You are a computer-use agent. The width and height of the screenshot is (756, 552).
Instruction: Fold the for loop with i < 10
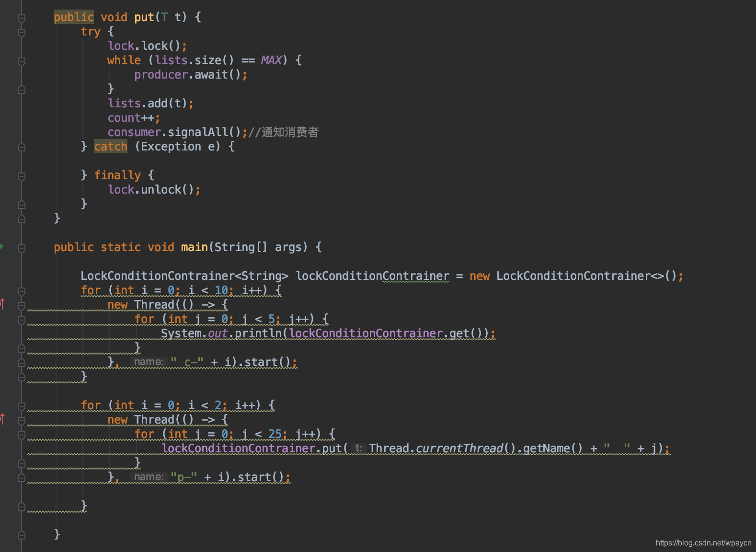pos(21,291)
